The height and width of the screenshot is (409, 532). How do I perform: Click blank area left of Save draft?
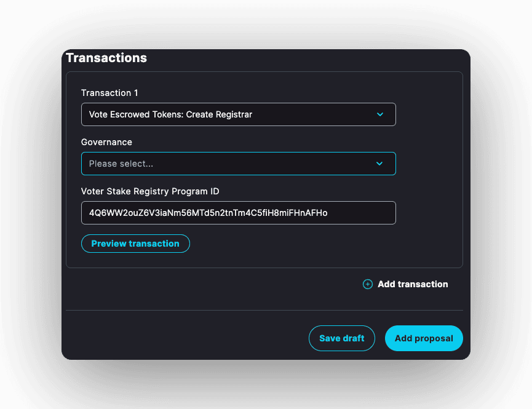185,338
